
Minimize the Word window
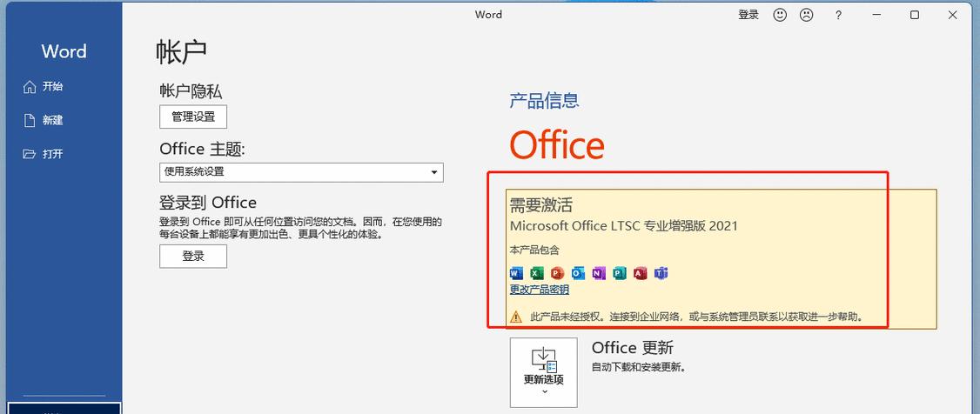(x=876, y=15)
